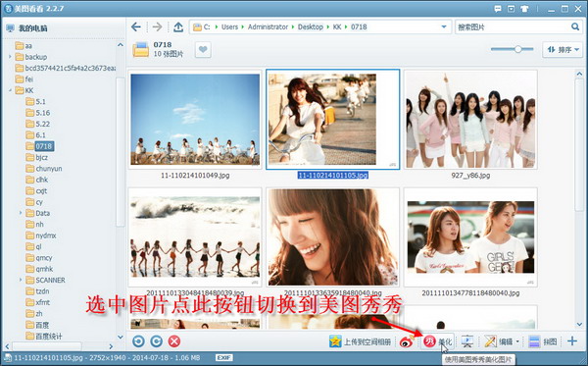Open the nydmx folder
Viewport: 588px width, 366px height.
point(41,235)
